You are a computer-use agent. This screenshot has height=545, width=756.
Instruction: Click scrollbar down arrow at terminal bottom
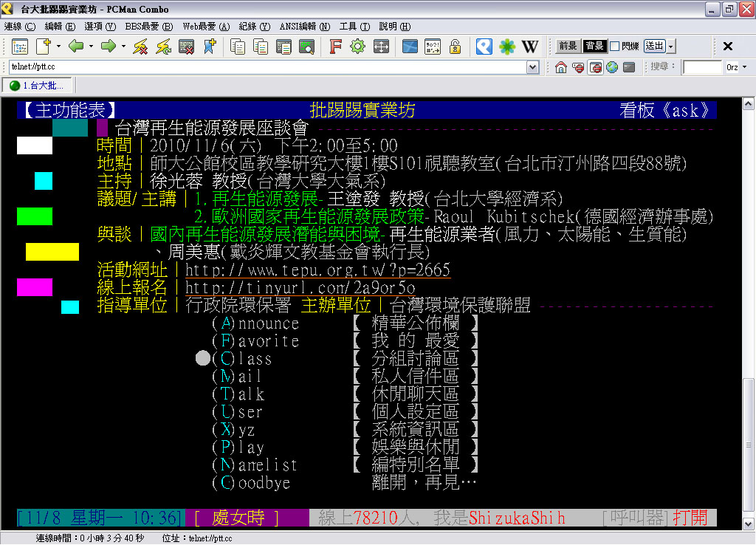click(748, 523)
